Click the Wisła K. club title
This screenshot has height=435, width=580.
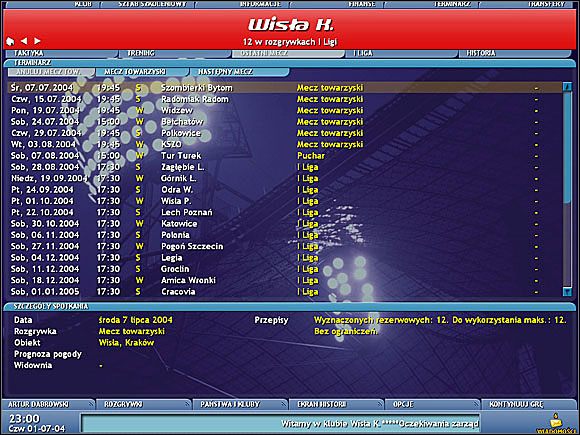[x=291, y=25]
